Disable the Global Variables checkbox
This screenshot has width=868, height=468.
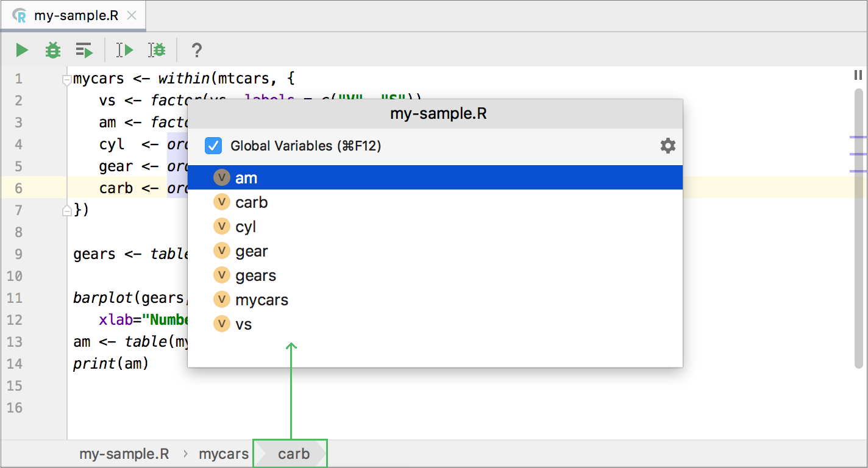213,146
